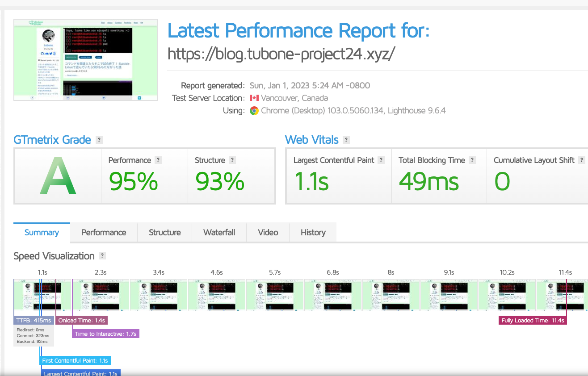588x376 pixels.
Task: Click help icon for Total Blocking Time
Action: click(472, 160)
